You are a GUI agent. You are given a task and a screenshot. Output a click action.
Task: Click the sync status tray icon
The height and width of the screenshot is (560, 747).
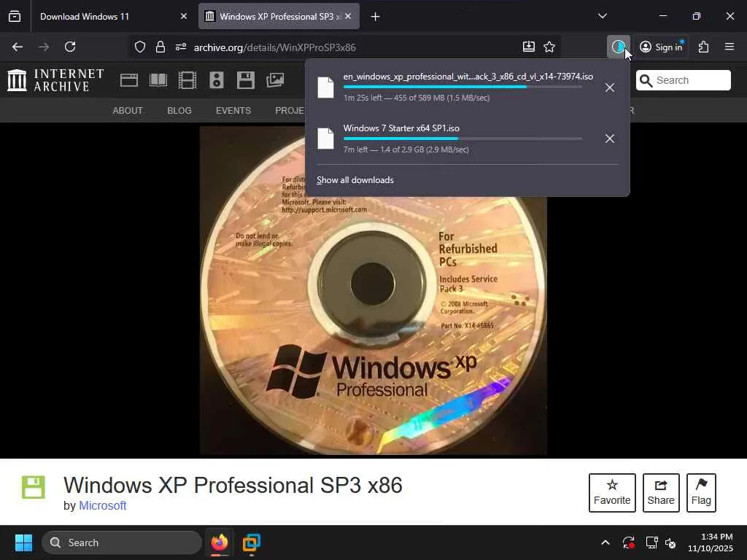[x=628, y=542]
